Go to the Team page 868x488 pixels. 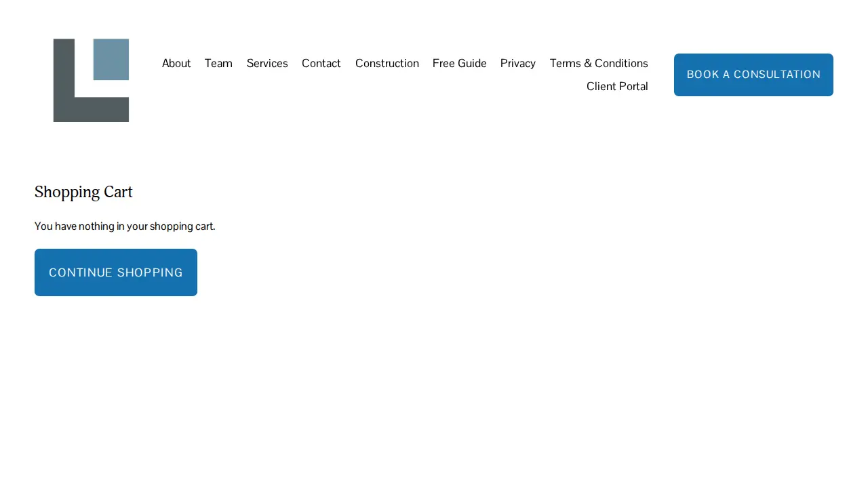[x=218, y=63]
